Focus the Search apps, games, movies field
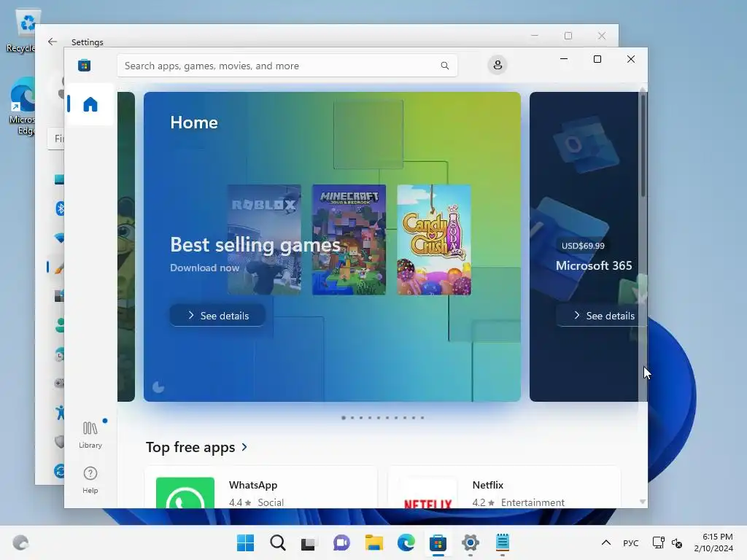747x560 pixels. point(287,66)
